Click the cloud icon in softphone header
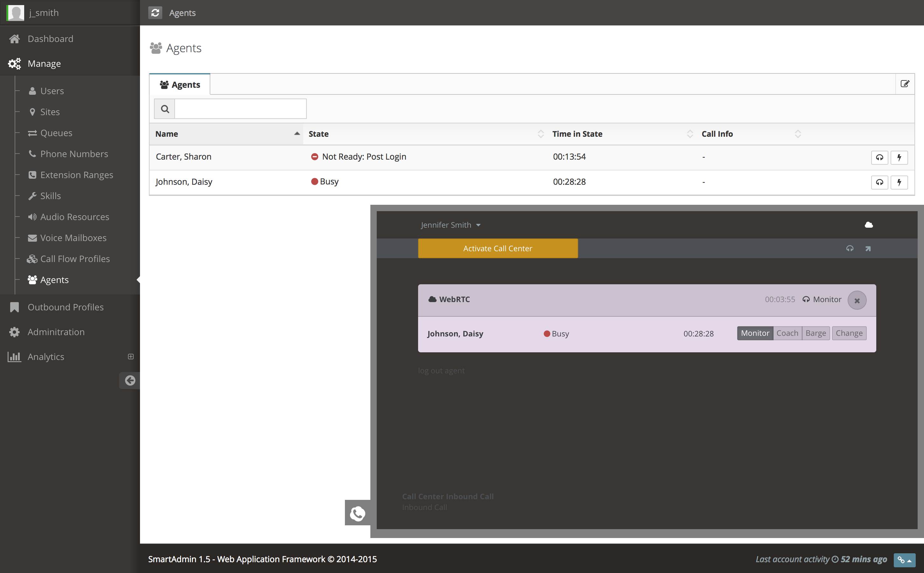The image size is (924, 573). [x=869, y=225]
